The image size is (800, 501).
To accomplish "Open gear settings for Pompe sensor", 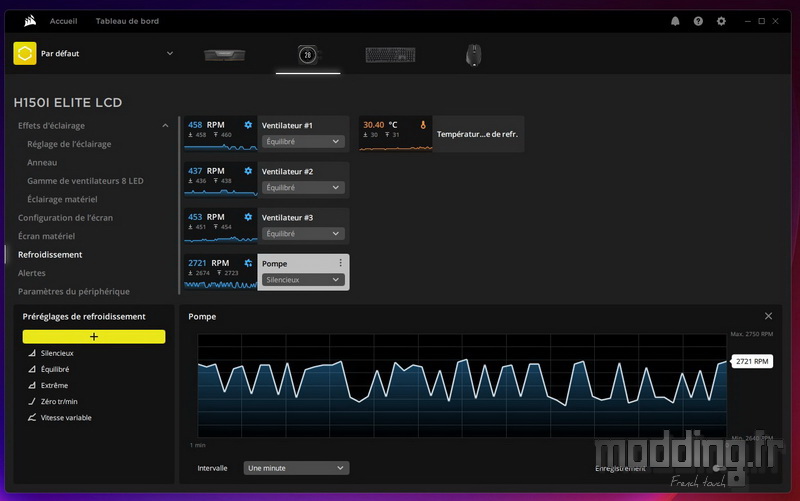I will [248, 263].
